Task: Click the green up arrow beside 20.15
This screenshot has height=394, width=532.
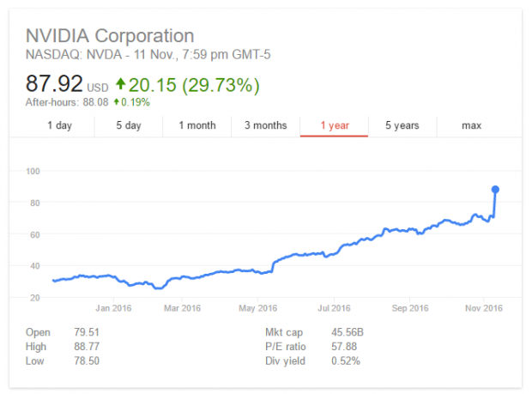Action: click(x=120, y=83)
